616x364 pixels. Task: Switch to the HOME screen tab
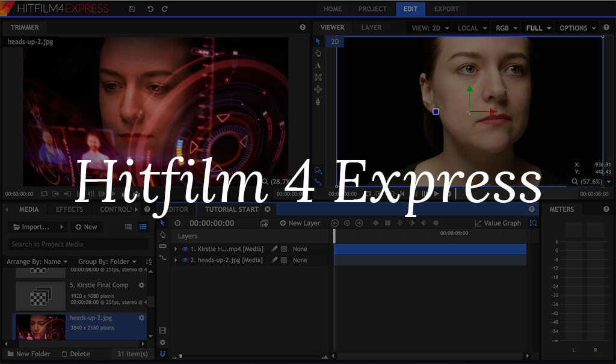[x=332, y=8]
